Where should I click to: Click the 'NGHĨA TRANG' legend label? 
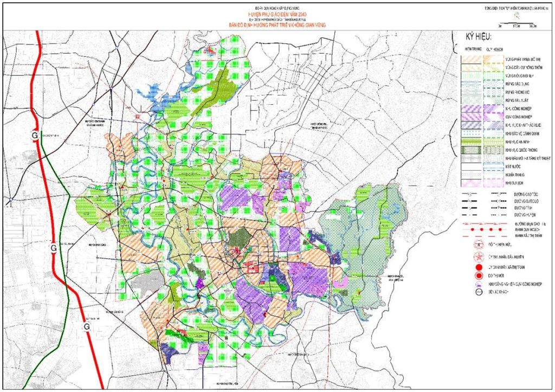pos(515,175)
